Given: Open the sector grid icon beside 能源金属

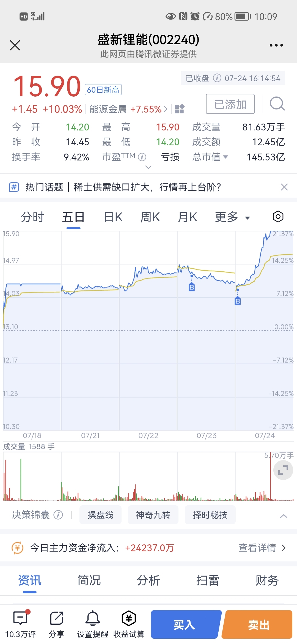Looking at the screenshot, I should click(179, 109).
